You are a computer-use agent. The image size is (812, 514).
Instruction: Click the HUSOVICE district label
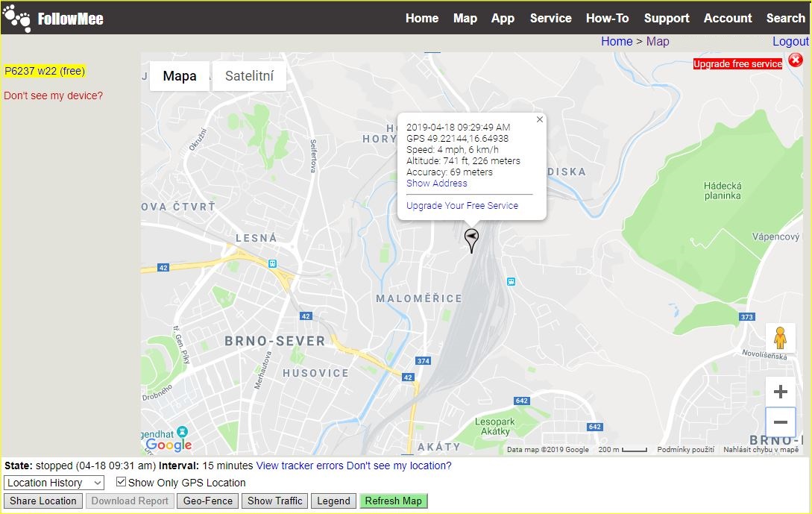pos(315,373)
